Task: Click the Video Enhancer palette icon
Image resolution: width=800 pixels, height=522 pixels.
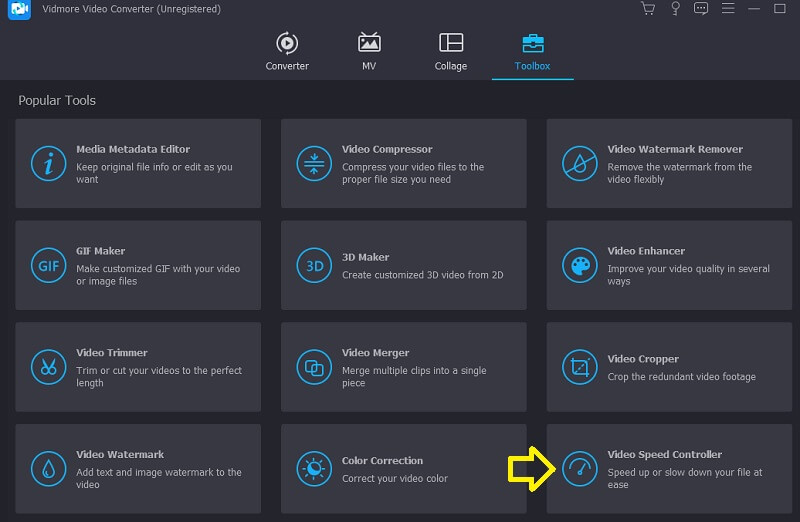Action: [x=579, y=266]
